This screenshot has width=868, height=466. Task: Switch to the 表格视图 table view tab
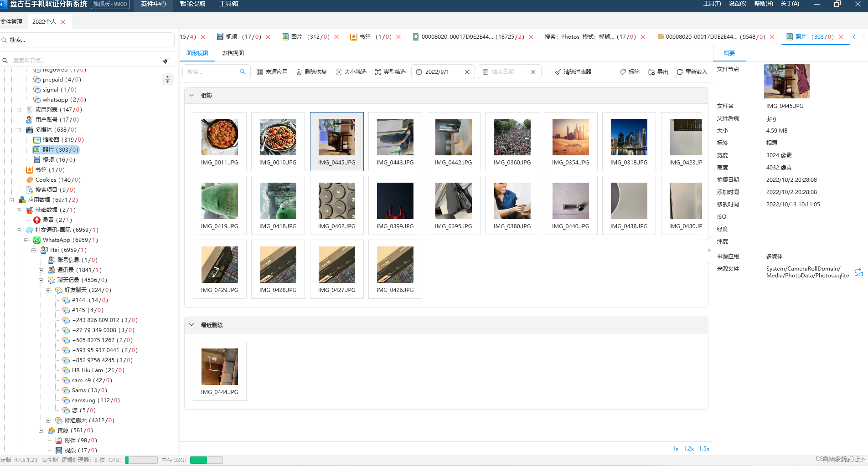tap(233, 53)
